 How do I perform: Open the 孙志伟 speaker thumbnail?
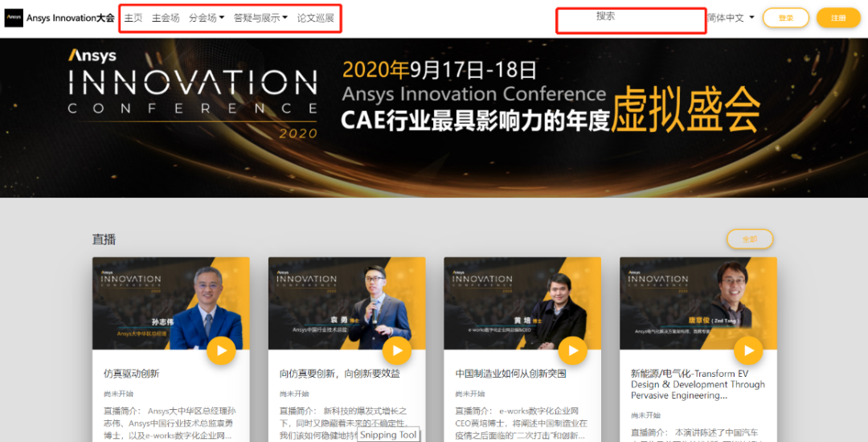pyautogui.click(x=171, y=303)
